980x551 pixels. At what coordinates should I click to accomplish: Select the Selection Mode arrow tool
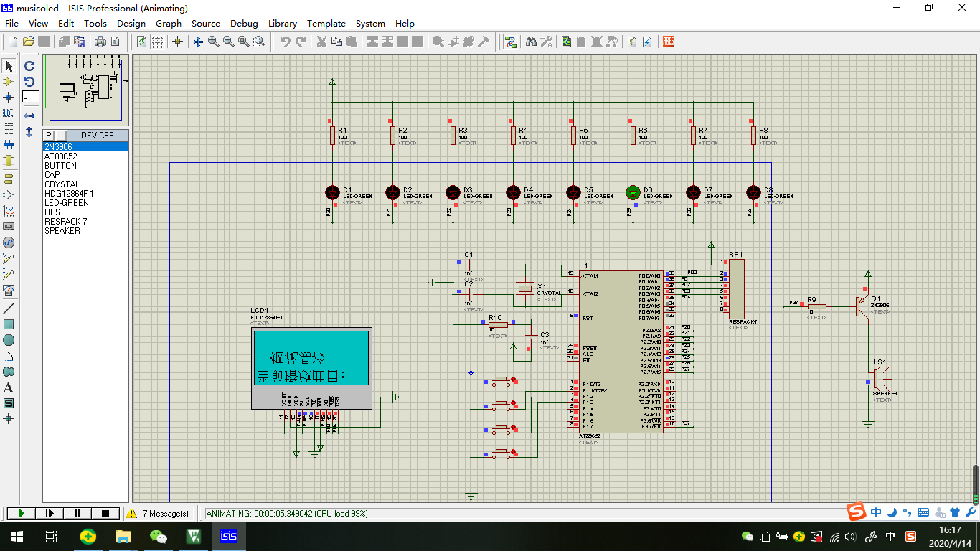pos(9,66)
